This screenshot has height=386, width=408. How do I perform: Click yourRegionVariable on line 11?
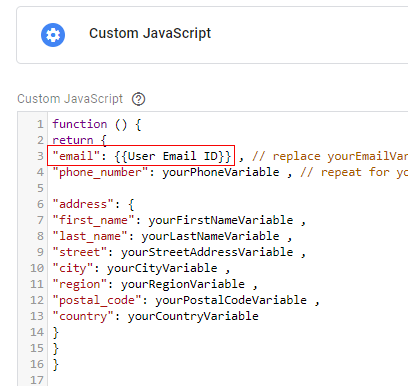click(x=183, y=284)
